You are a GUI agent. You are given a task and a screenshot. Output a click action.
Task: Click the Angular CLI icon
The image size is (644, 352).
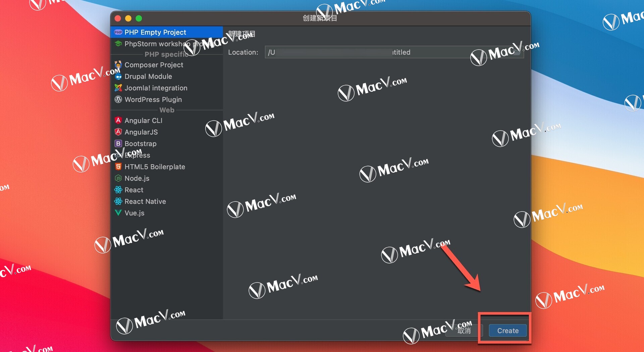tap(118, 120)
